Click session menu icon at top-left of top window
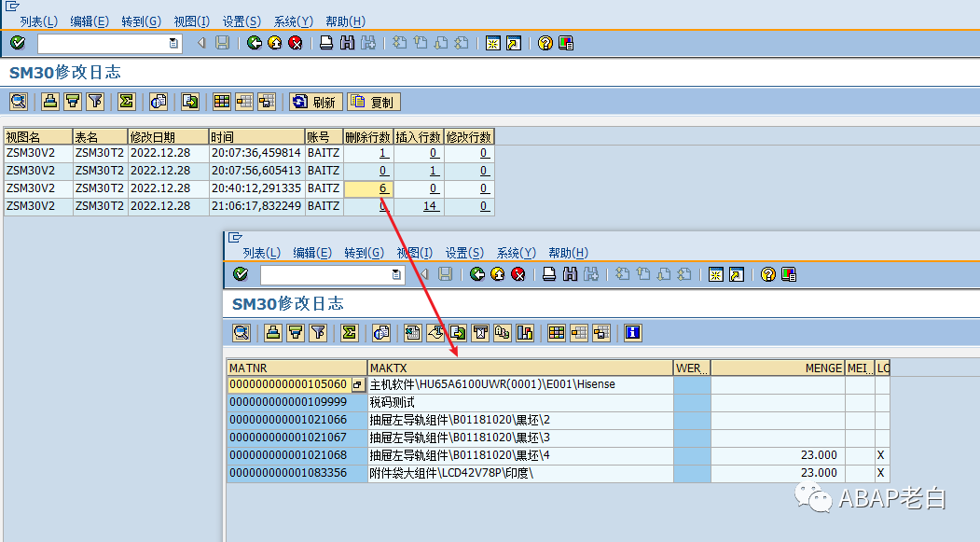The image size is (980, 542). (12, 7)
